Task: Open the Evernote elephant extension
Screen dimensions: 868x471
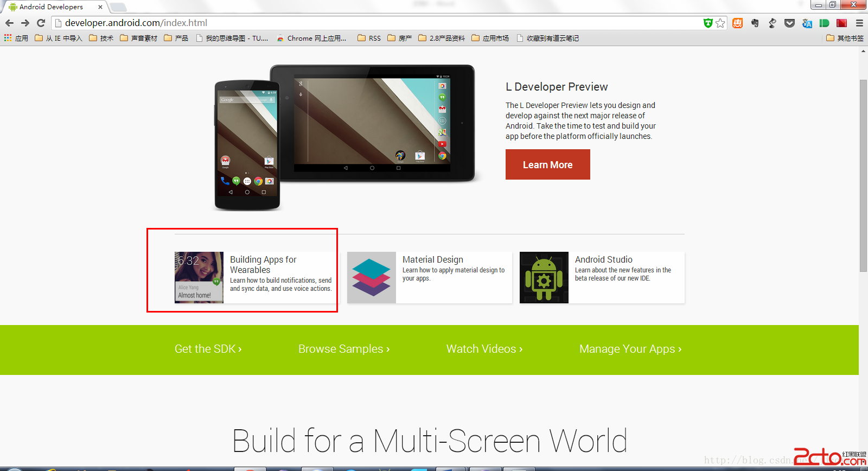Action: tap(755, 23)
